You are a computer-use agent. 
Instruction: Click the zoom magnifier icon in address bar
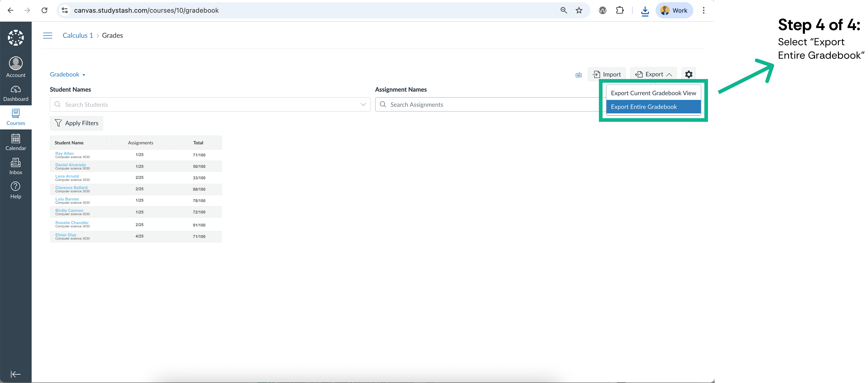[563, 10]
